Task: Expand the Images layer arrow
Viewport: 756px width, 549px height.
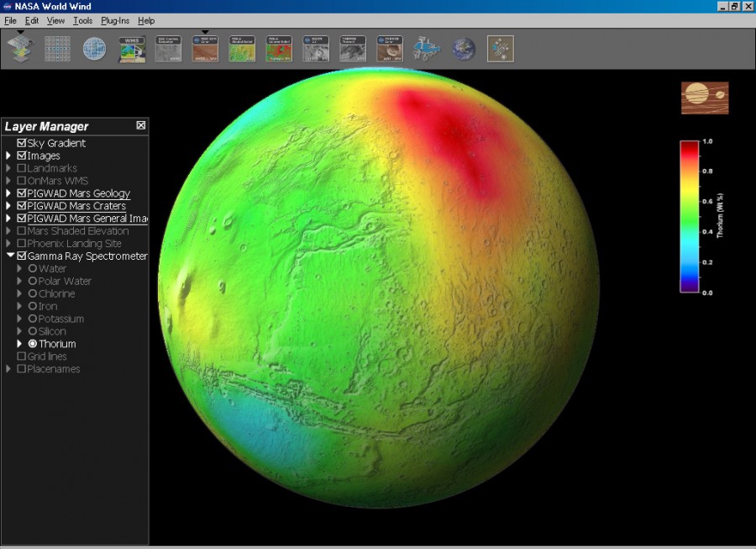Action: point(9,156)
